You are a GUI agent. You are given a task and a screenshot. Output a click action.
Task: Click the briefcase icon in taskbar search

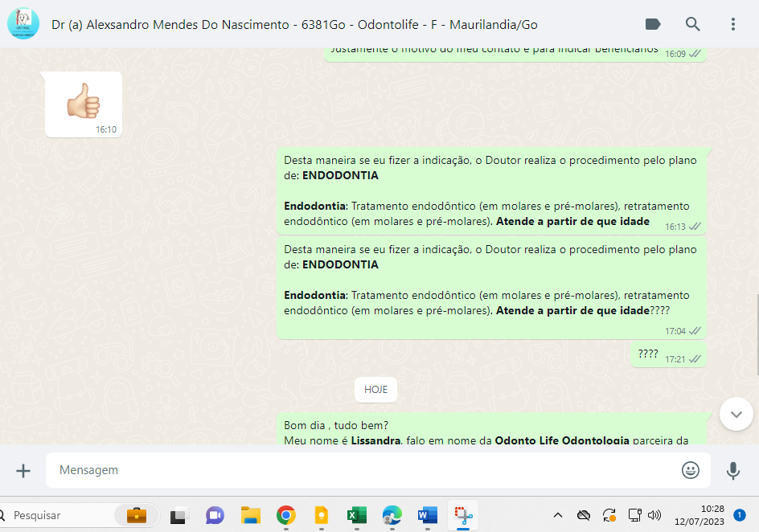[137, 516]
